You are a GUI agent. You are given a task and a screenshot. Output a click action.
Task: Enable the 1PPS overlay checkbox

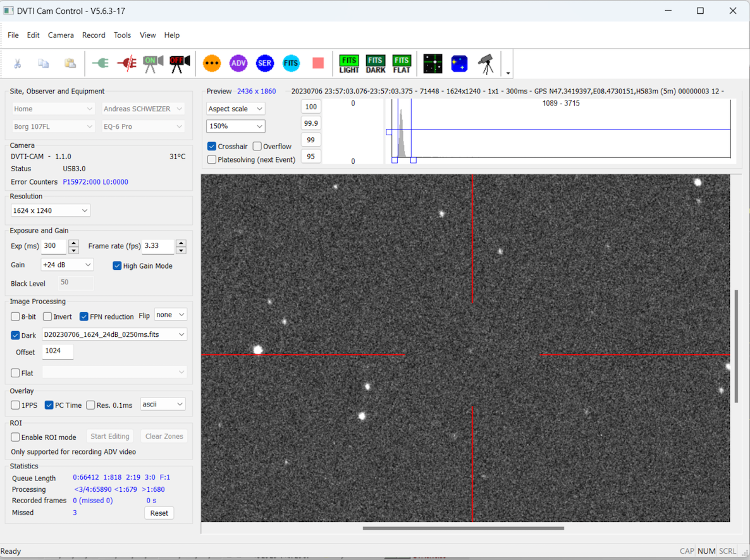tap(16, 405)
